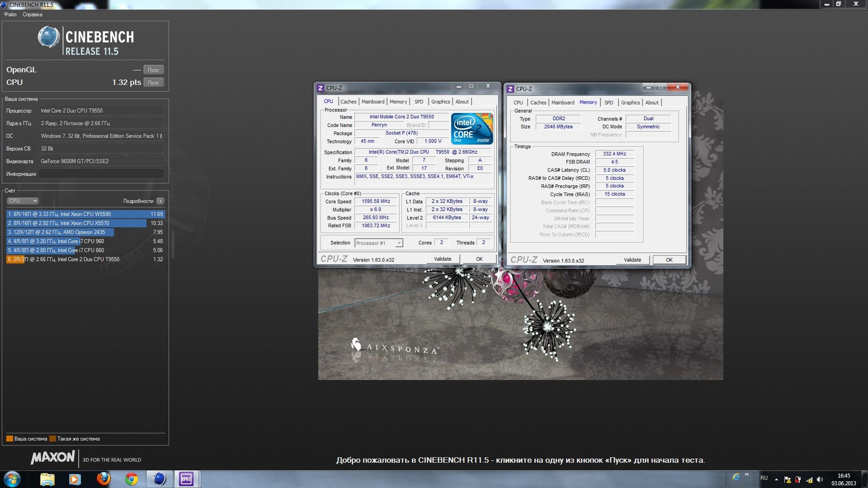Click the right CPU-Z window title icon
This screenshot has width=868, height=488.
pos(510,89)
